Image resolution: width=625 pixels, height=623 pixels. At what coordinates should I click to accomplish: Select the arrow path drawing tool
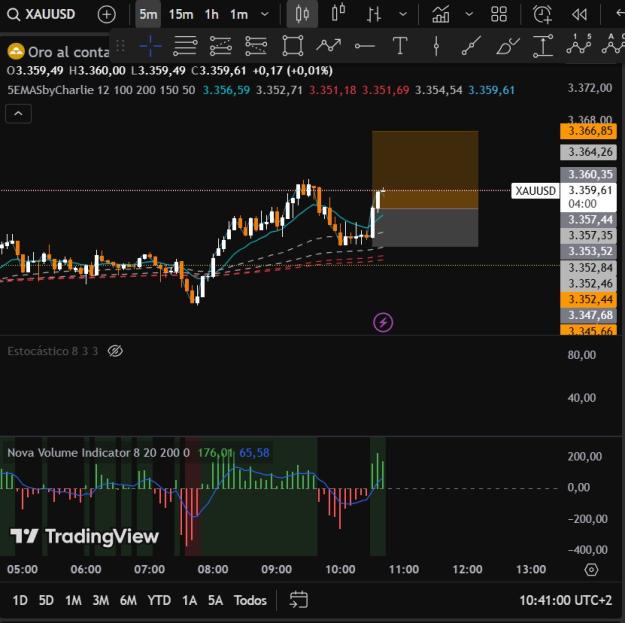click(x=328, y=46)
